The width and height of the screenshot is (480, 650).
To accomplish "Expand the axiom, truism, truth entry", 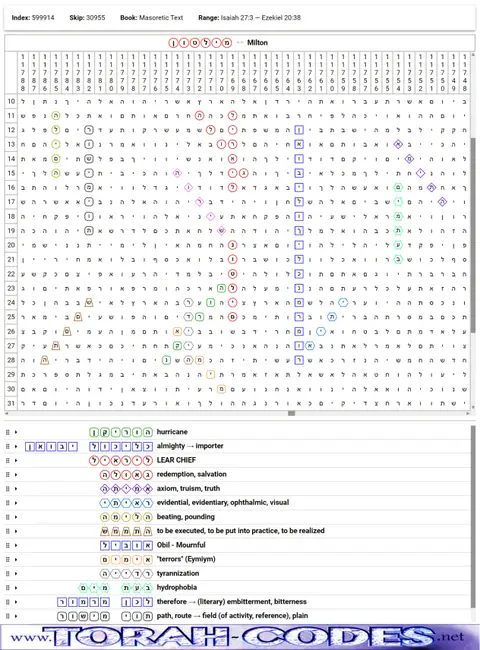I will click(16, 489).
